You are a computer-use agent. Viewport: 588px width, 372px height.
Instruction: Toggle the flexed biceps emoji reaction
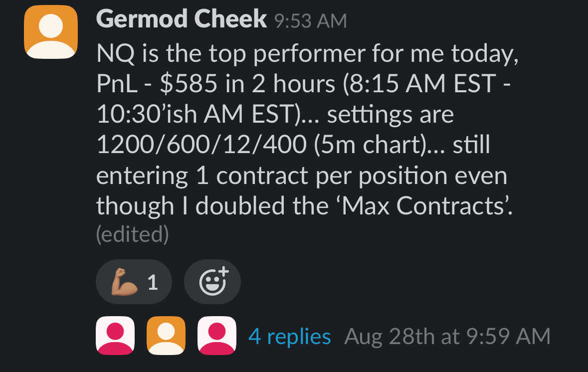[134, 282]
